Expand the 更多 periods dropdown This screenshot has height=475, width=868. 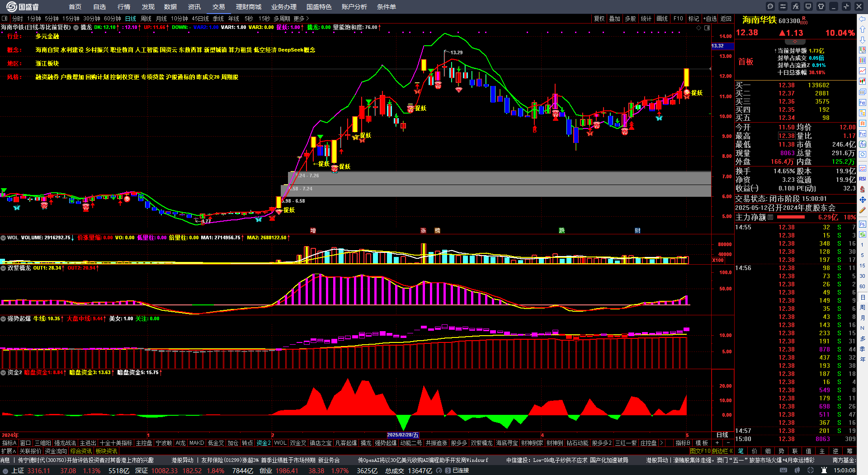coord(301,19)
